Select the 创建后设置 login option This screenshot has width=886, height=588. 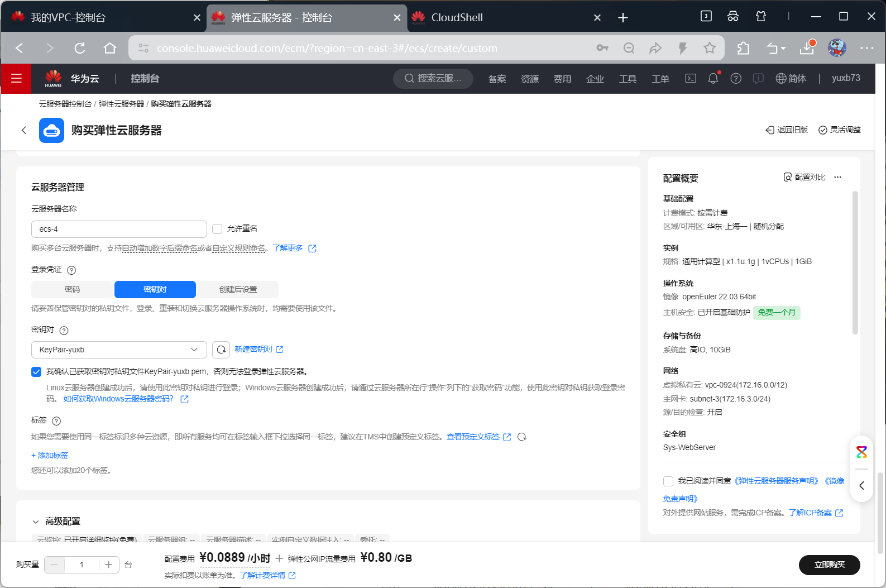pos(238,289)
